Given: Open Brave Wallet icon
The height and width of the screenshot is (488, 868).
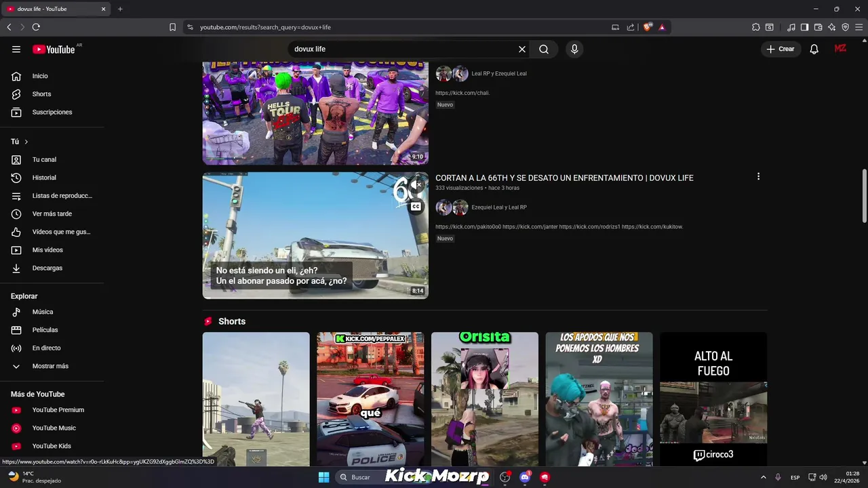Looking at the screenshot, I should [x=818, y=27].
